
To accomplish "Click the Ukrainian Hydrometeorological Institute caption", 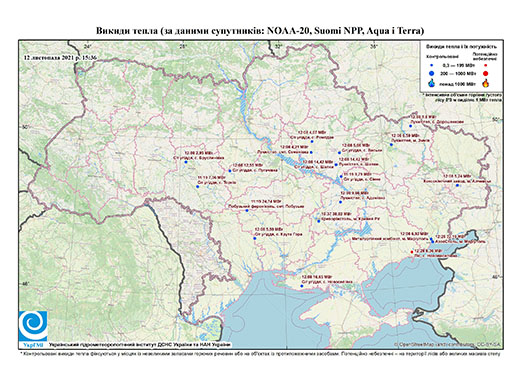I will [140, 345].
